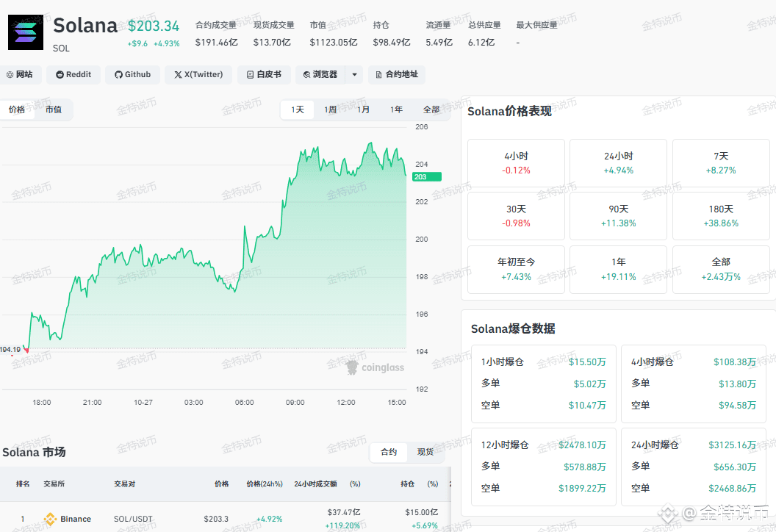Click the $37.47亿 Binance volume cell
776x532 pixels.
click(343, 512)
